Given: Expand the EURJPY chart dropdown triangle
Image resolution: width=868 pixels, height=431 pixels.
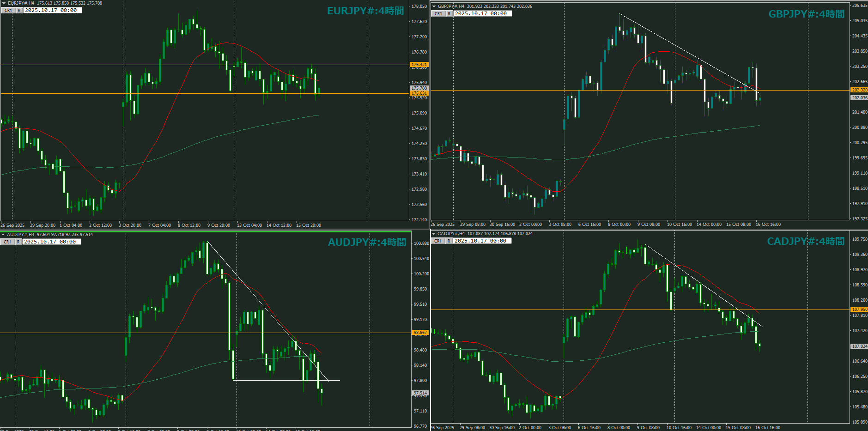Looking at the screenshot, I should click(x=3, y=3).
